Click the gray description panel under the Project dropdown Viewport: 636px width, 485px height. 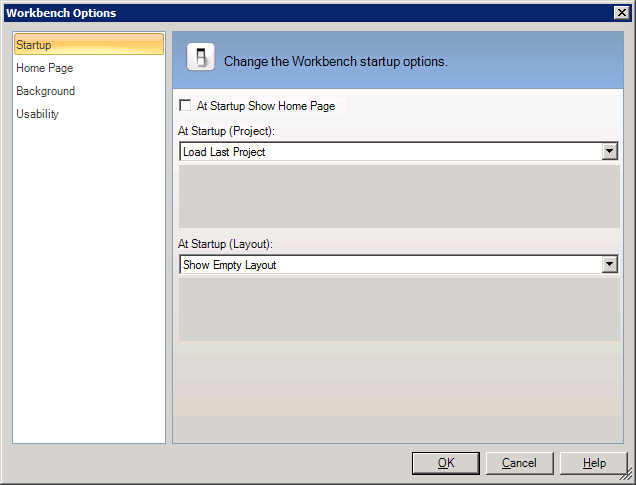[x=399, y=196]
